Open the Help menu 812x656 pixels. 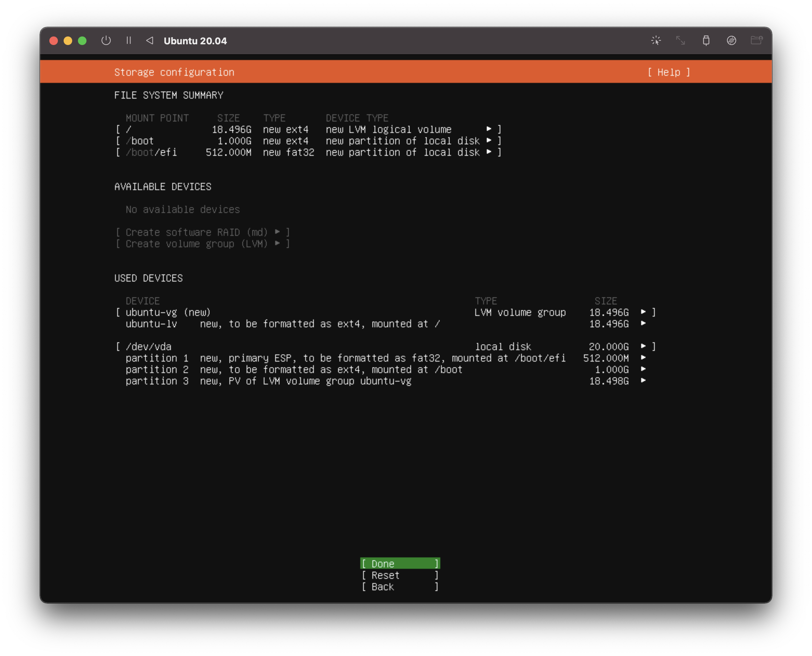668,72
